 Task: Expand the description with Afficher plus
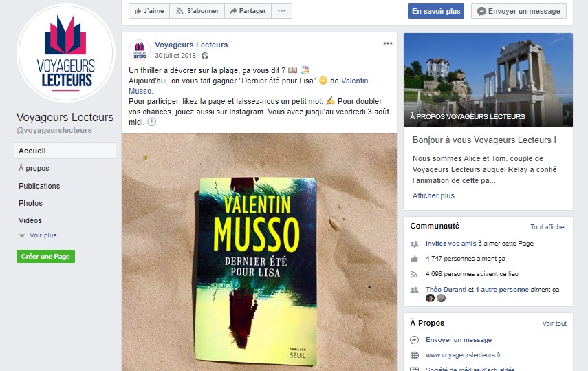pos(433,195)
